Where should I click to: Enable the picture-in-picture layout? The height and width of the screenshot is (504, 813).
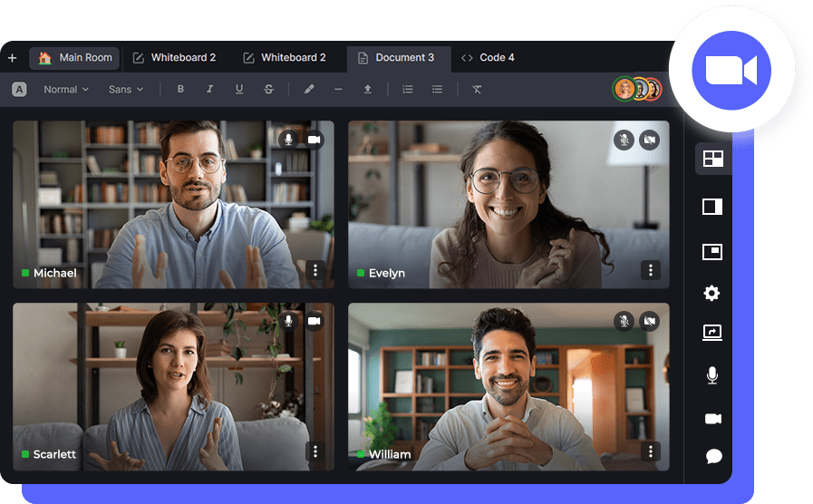[712, 252]
